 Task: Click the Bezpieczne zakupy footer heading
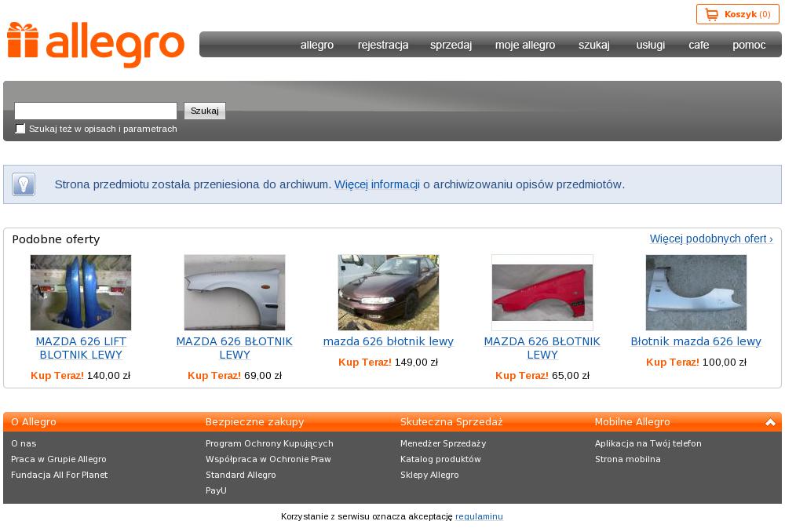(255, 422)
